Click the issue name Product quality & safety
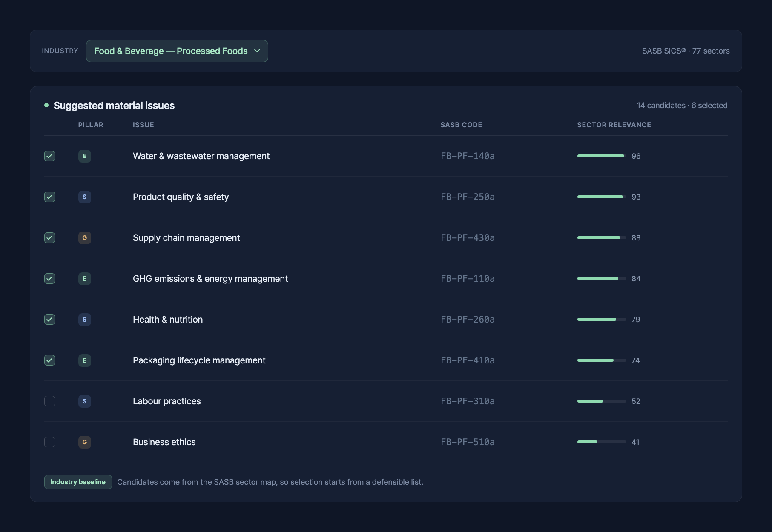 coord(181,197)
